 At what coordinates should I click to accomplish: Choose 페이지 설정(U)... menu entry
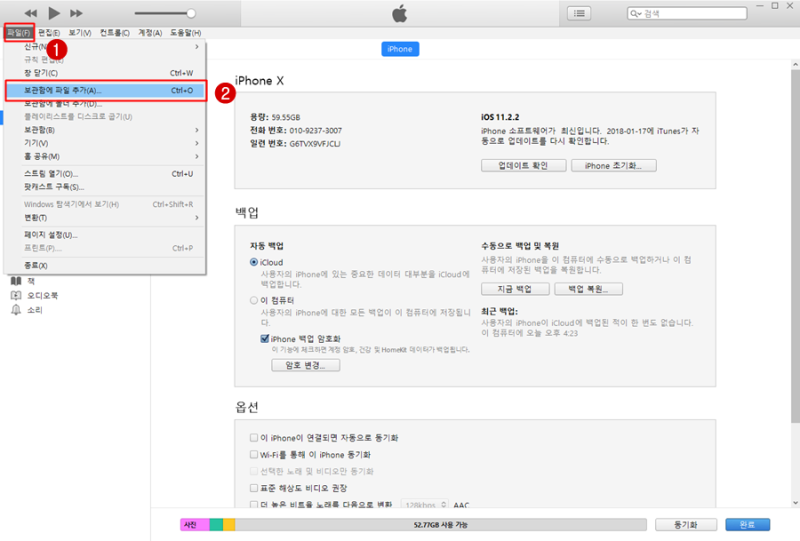click(106, 235)
